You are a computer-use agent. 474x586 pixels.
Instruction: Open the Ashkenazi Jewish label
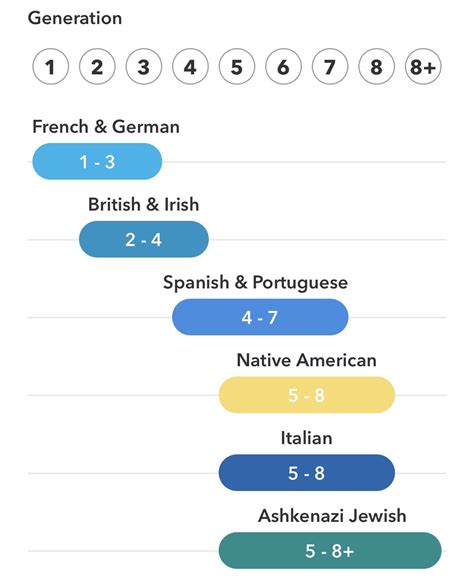332,515
